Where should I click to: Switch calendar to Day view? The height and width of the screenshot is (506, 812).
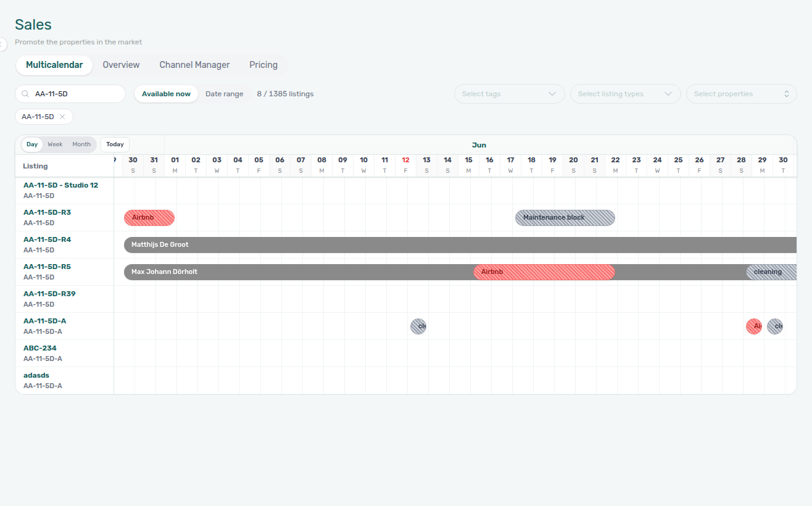click(x=32, y=144)
